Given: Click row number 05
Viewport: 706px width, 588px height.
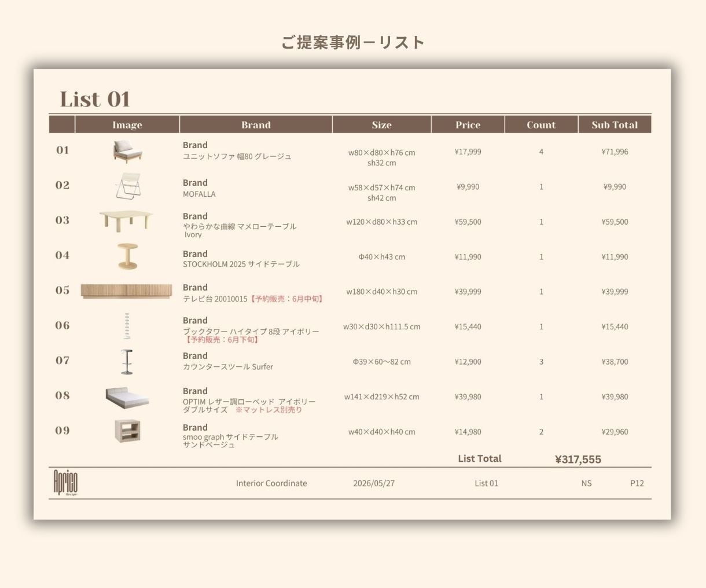Looking at the screenshot, I should tap(62, 290).
